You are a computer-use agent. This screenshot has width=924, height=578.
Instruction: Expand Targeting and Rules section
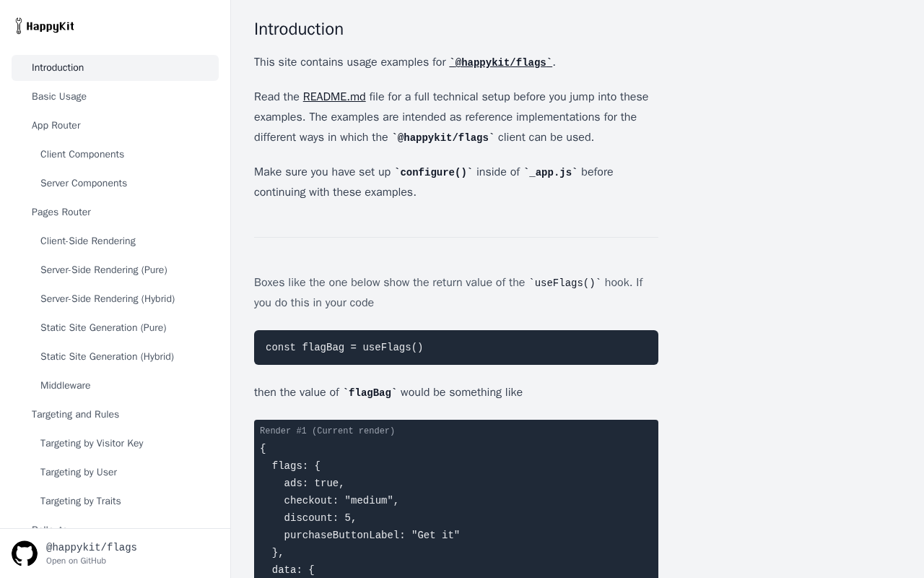click(x=76, y=415)
